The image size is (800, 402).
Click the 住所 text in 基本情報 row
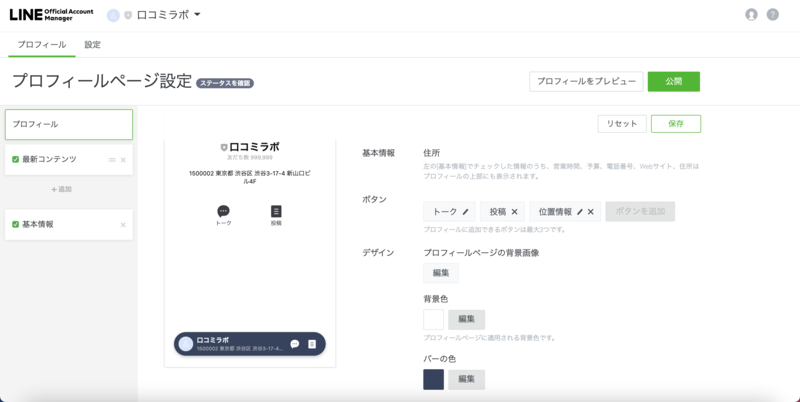point(432,153)
